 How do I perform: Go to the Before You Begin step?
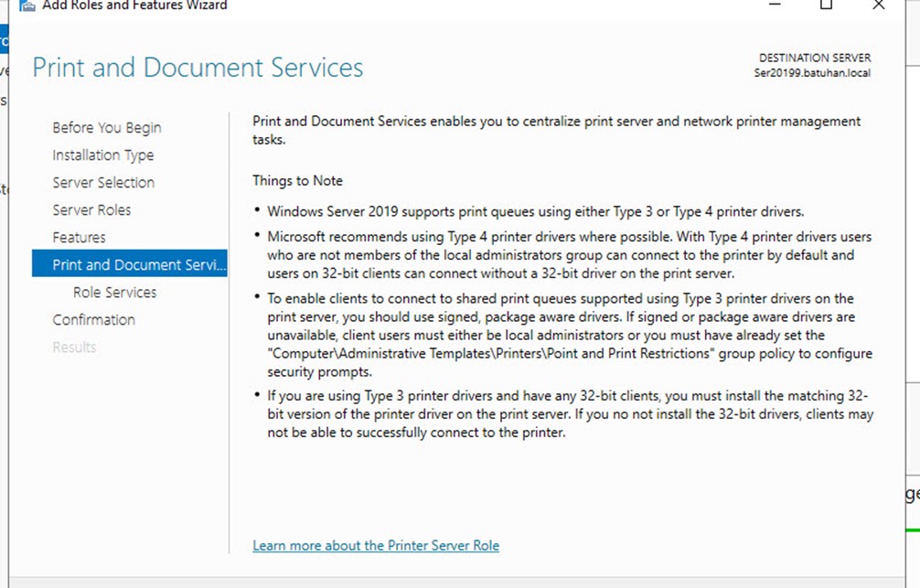[x=106, y=128]
